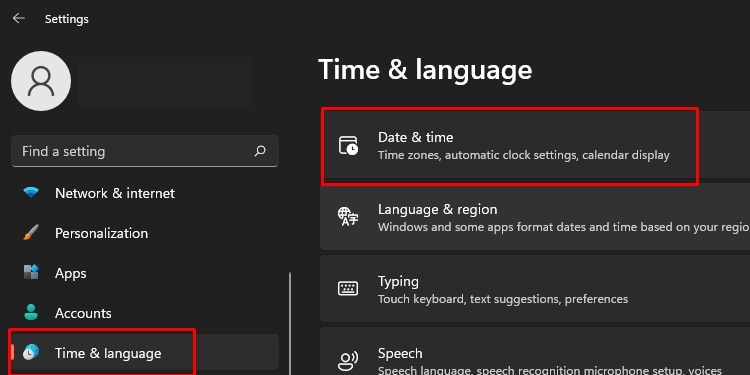Click the Speech icon
Viewport: 750px width, 375px height.
348,361
